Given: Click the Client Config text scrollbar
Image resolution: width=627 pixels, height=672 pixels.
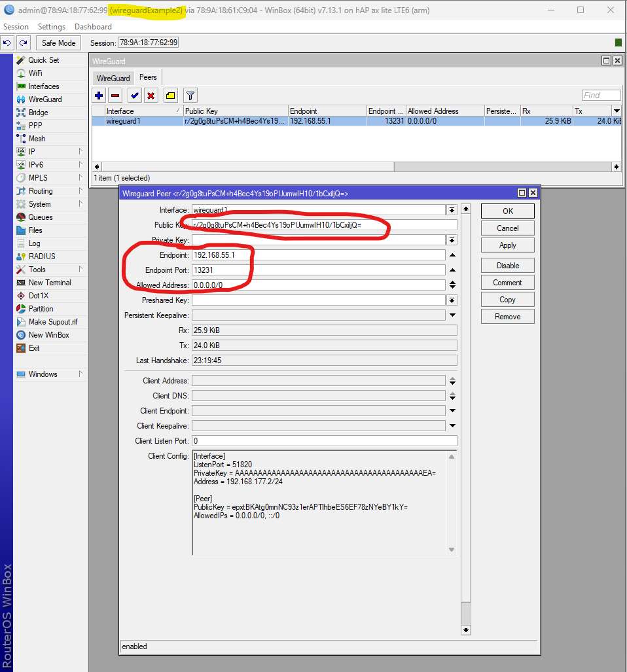Looking at the screenshot, I should tap(452, 503).
